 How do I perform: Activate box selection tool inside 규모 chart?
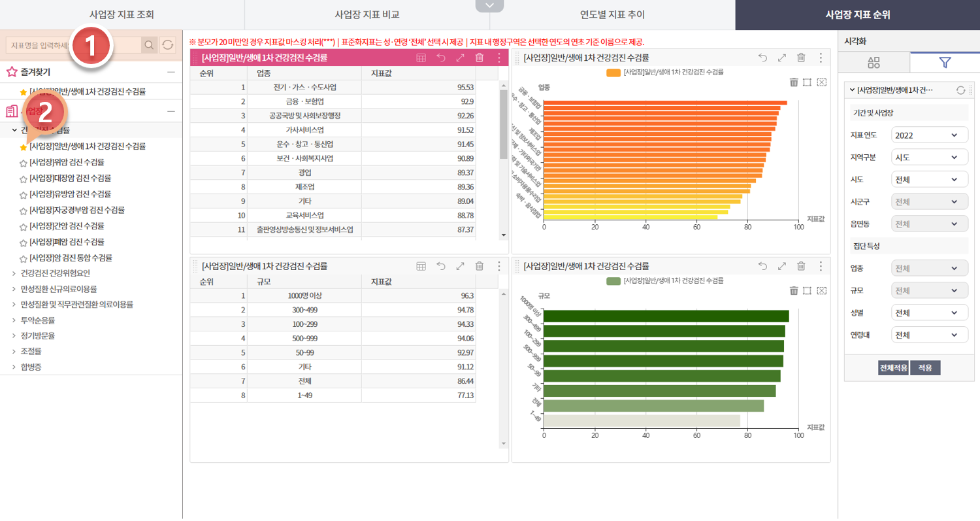click(x=808, y=290)
